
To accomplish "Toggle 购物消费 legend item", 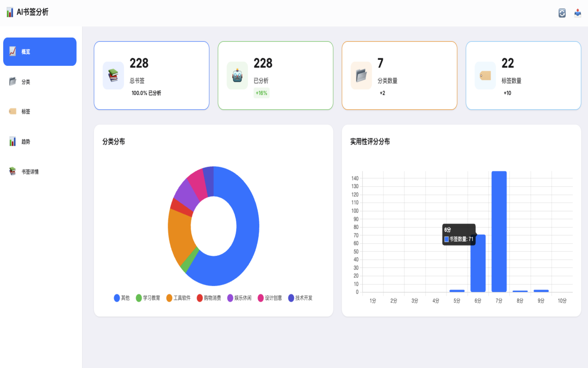I will point(209,298).
